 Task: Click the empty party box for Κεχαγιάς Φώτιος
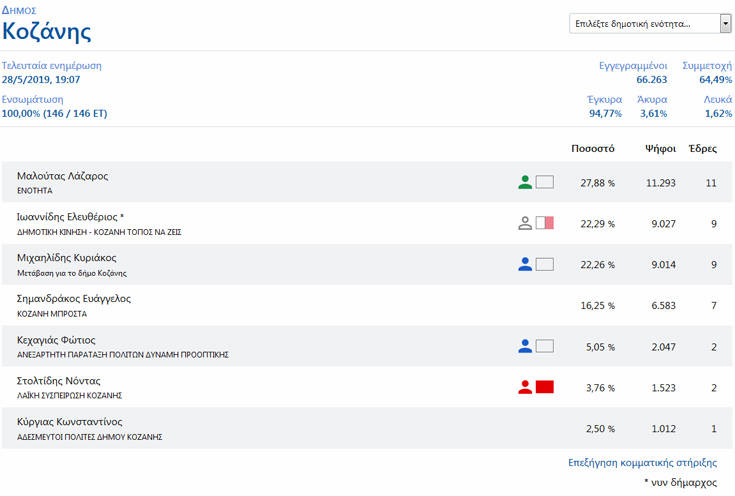click(544, 346)
